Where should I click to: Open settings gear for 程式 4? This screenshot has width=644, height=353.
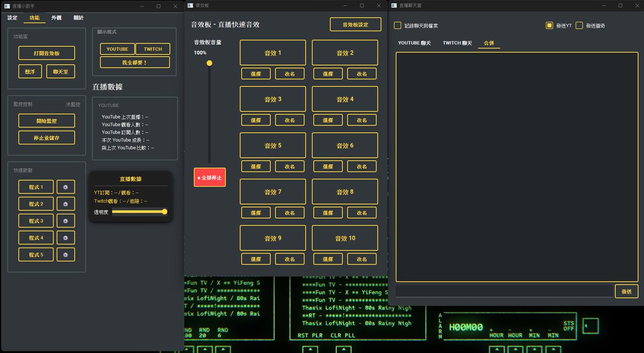click(x=65, y=238)
